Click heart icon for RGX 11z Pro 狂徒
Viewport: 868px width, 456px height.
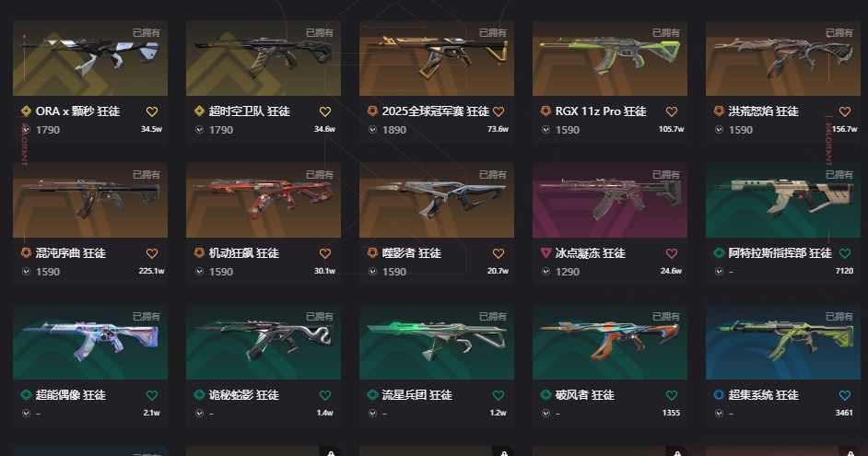(672, 111)
